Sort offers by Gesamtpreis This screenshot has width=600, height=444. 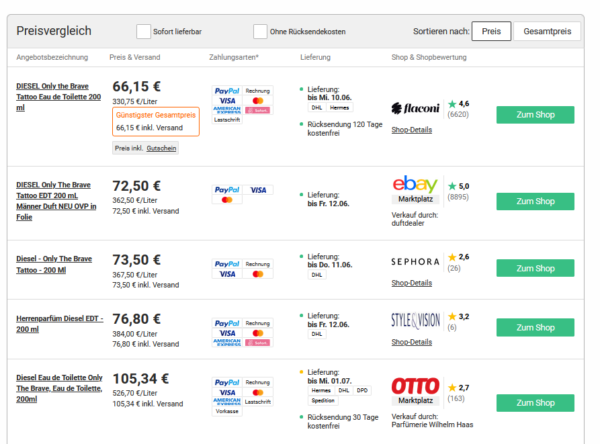click(547, 31)
